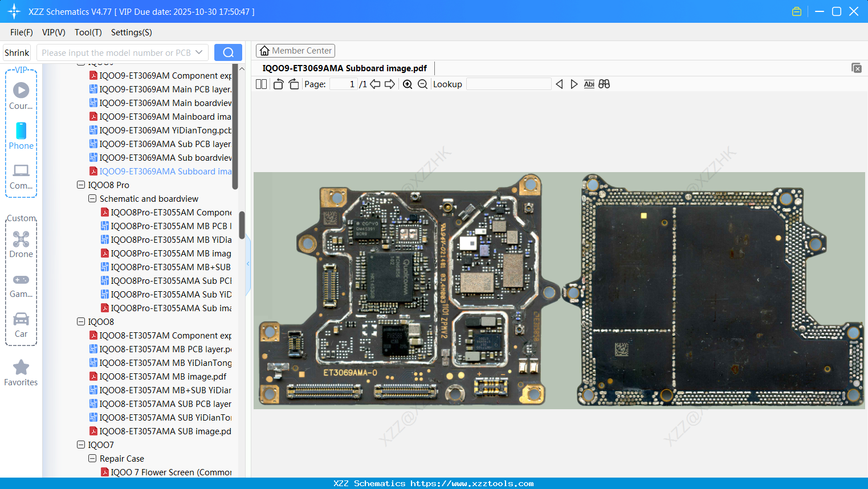
Task: Select the IQOO9-ET3069AMA Subboard image.pdf tab
Action: click(x=344, y=68)
